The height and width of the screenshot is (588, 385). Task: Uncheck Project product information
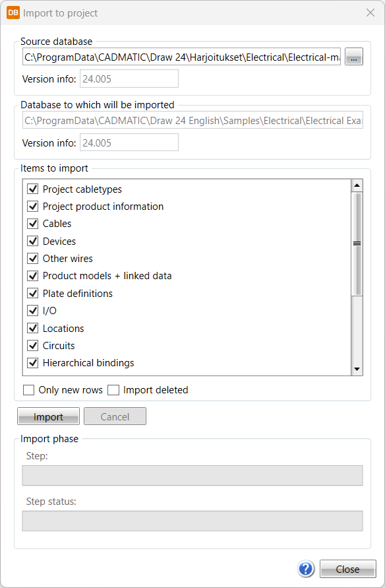coord(33,207)
